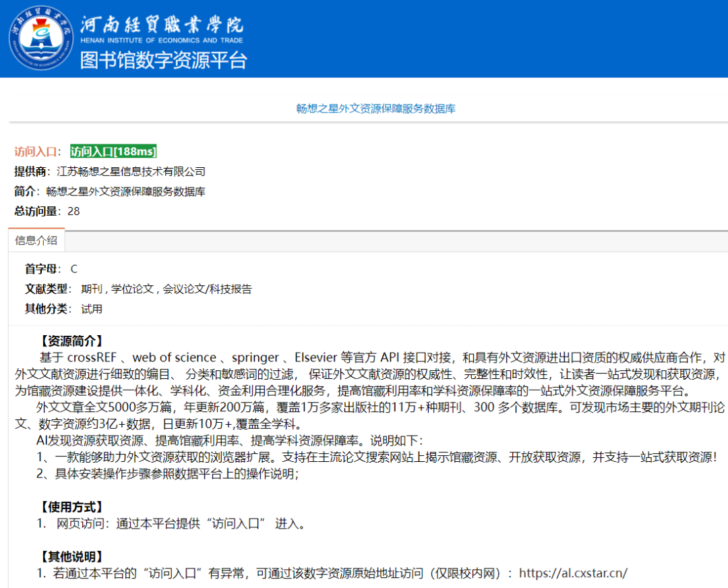Open the 畅想之星外文资源保障服务数据库 title link
728x588 pixels.
click(375, 109)
